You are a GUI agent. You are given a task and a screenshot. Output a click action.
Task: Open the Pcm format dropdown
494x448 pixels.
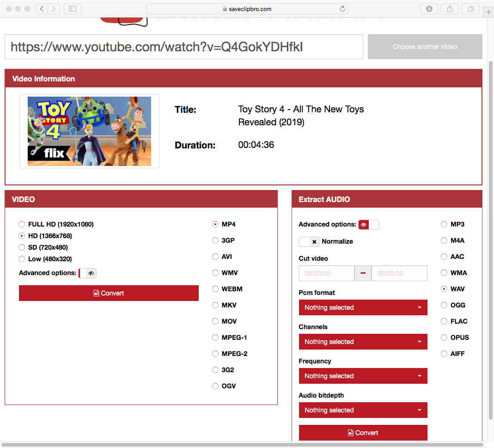coord(363,307)
